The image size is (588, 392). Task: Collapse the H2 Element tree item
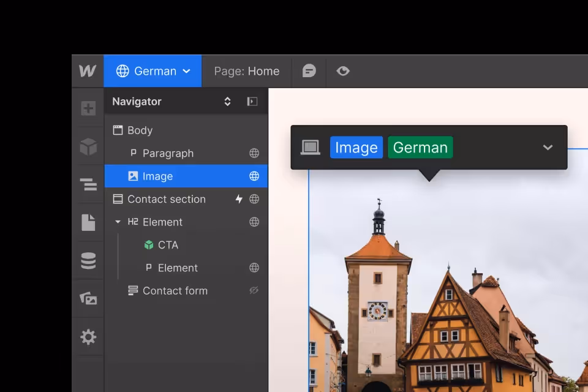point(118,222)
